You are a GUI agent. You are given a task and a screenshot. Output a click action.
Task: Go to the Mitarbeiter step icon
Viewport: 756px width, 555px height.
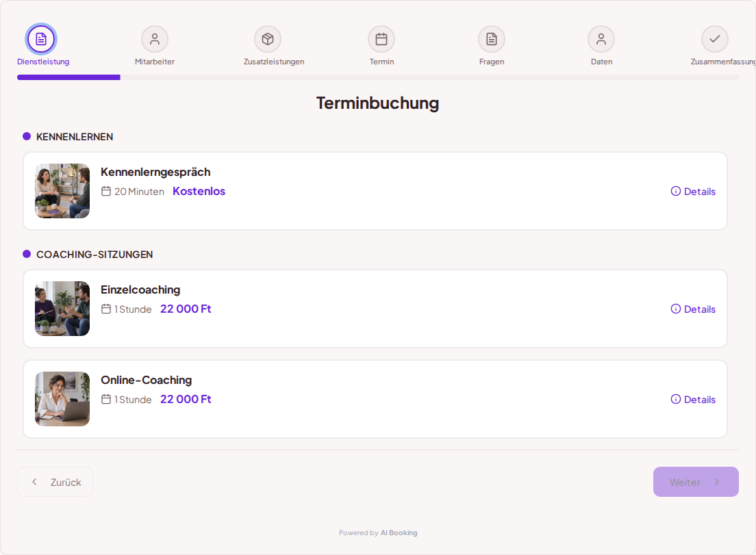155,39
